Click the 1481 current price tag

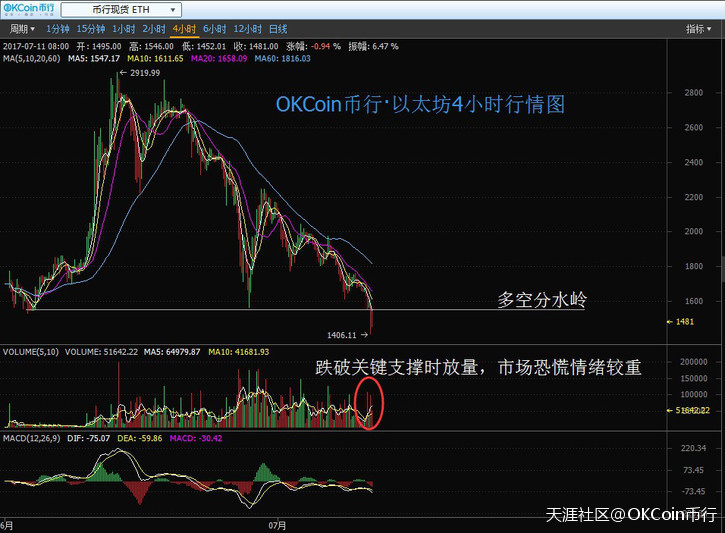[x=684, y=321]
